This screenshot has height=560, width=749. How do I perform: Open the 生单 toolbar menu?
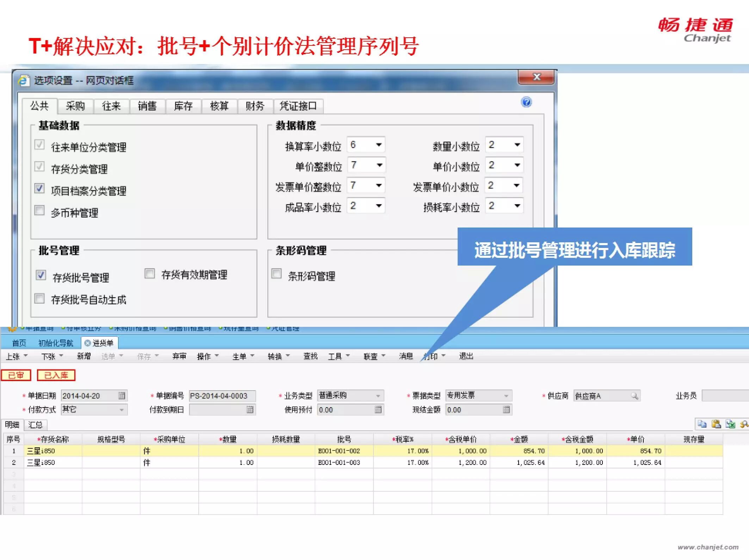pyautogui.click(x=243, y=356)
